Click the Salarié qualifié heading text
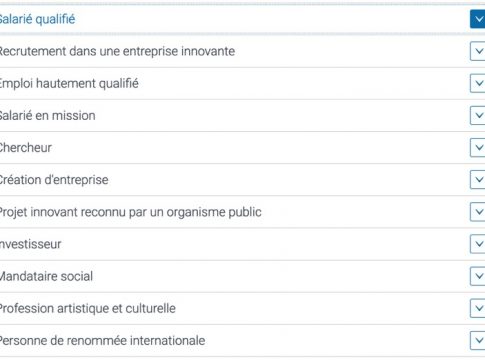Image resolution: width=485 pixels, height=360 pixels. pos(37,19)
